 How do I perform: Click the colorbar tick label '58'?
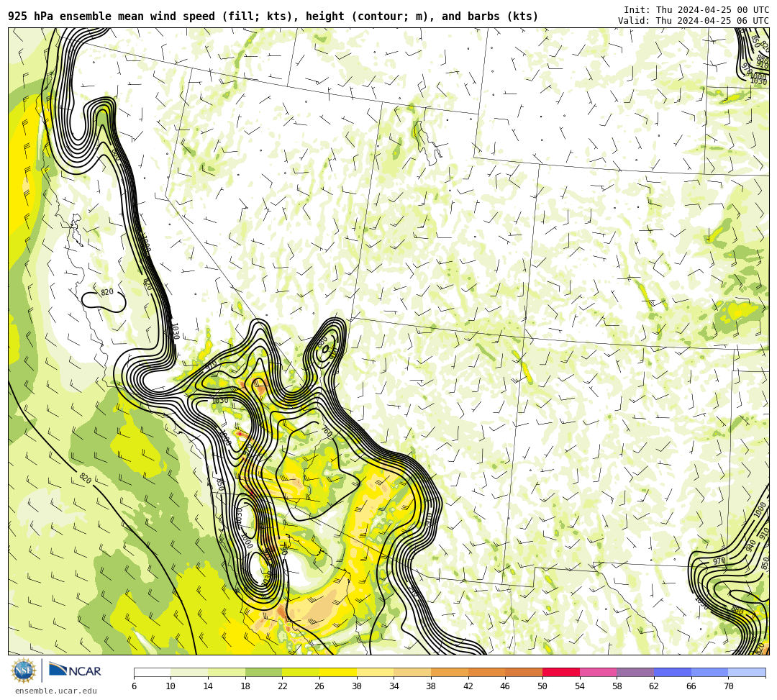[x=617, y=686]
